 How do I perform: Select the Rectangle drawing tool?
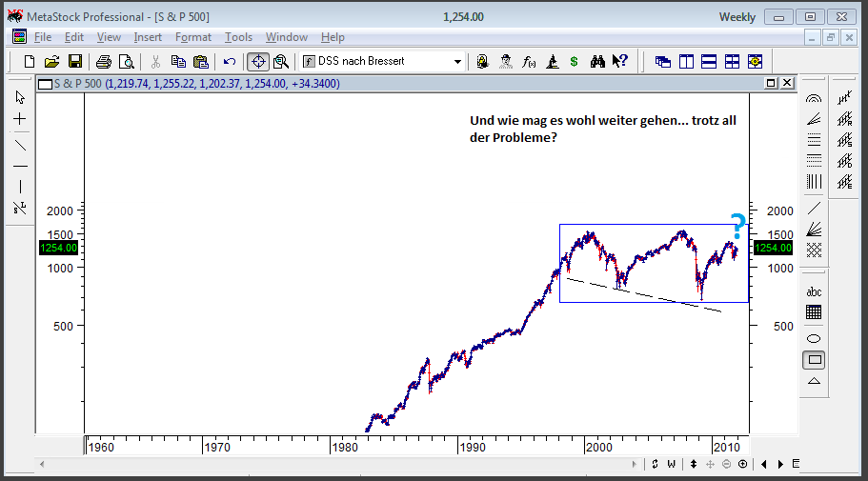pos(814,360)
